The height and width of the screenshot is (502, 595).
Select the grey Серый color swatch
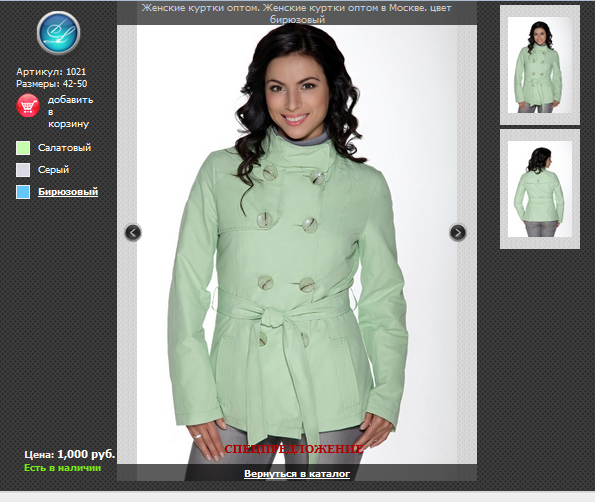[x=23, y=170]
